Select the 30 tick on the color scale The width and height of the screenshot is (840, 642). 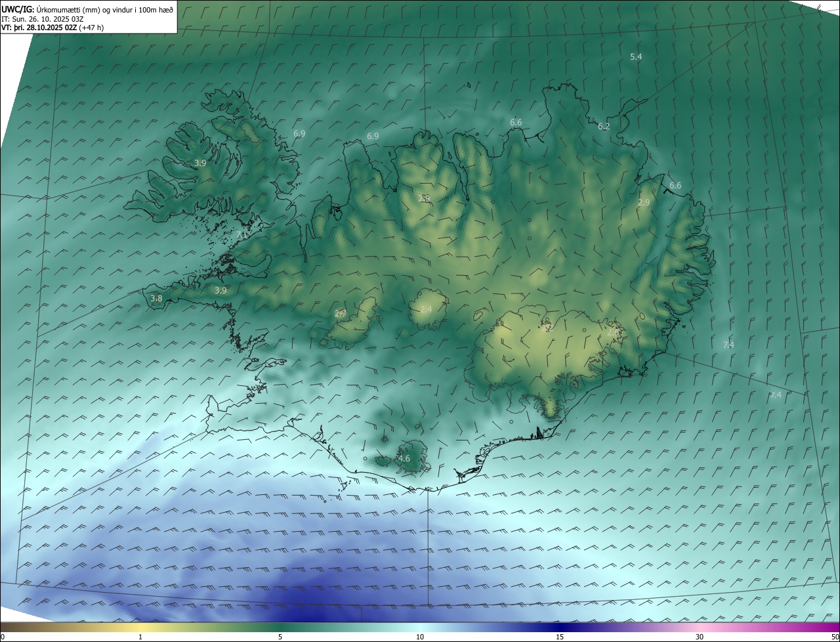click(700, 637)
